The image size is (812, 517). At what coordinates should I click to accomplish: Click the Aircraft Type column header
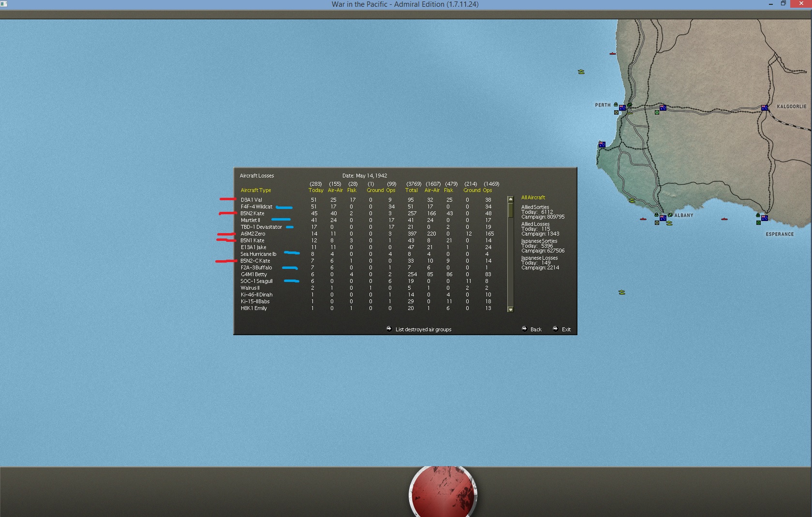(256, 190)
